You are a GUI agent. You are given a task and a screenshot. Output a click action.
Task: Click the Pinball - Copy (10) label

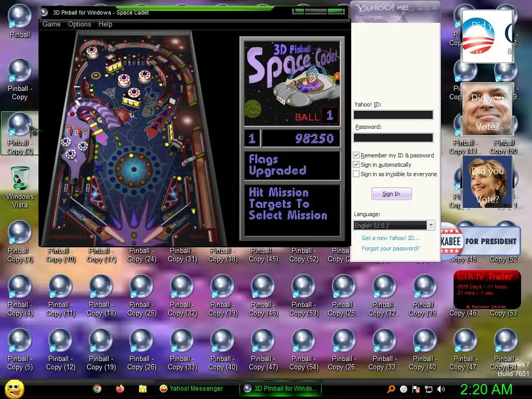click(61, 255)
